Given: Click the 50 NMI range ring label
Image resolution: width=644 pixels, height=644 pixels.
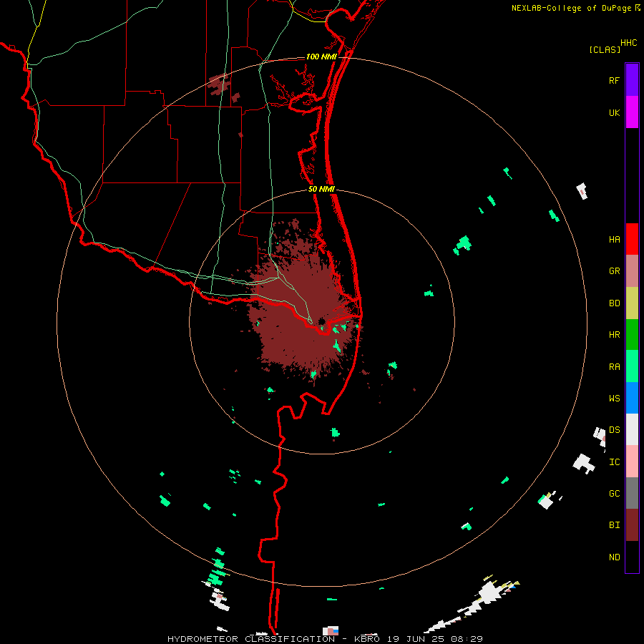Looking at the screenshot, I should tap(321, 189).
